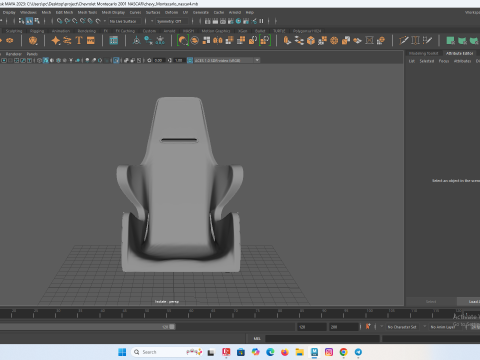
Task: Click the pause icon in status line
Action: pyautogui.click(x=261, y=21)
